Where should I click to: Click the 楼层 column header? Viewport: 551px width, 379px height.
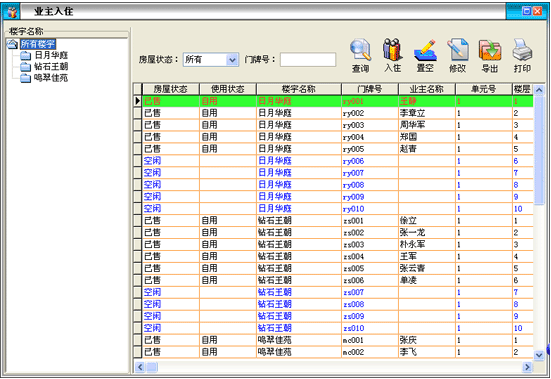[x=522, y=89]
